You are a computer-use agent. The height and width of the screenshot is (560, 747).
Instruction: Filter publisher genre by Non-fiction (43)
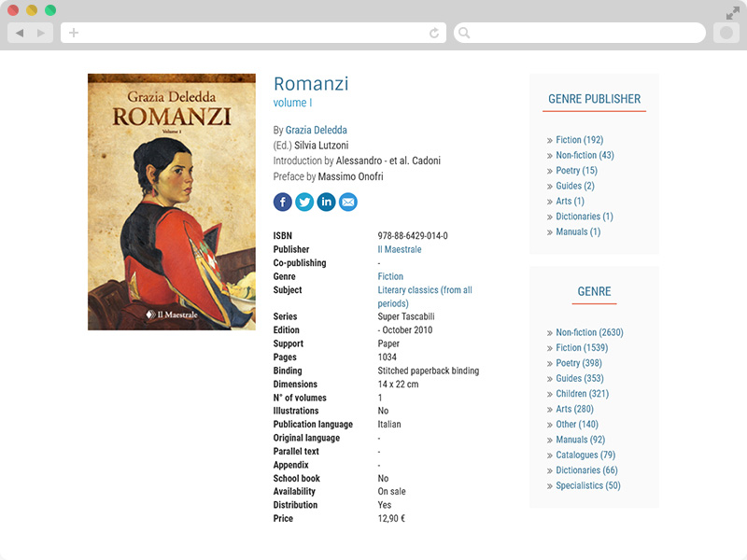(x=585, y=155)
